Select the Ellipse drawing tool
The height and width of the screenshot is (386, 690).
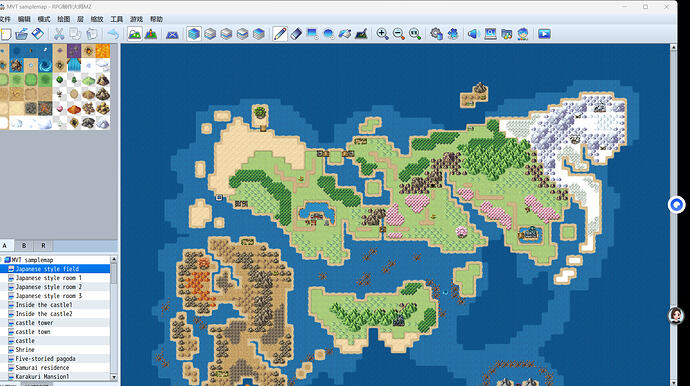[x=329, y=34]
